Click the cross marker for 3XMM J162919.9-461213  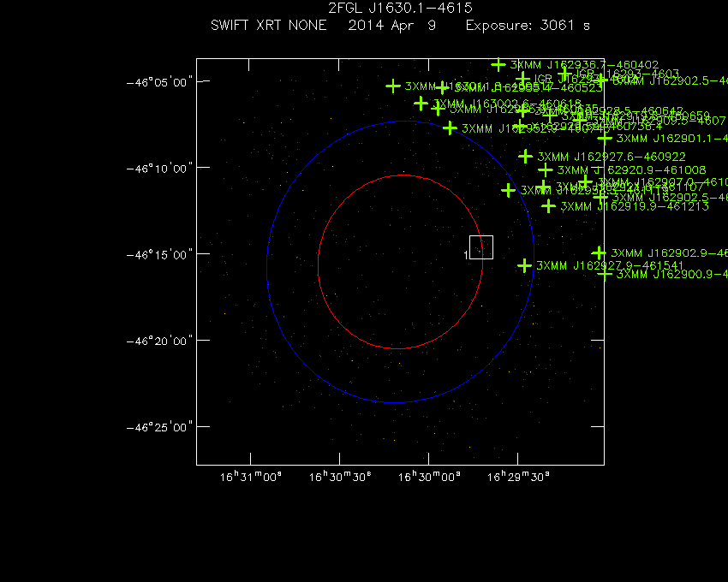(x=549, y=205)
